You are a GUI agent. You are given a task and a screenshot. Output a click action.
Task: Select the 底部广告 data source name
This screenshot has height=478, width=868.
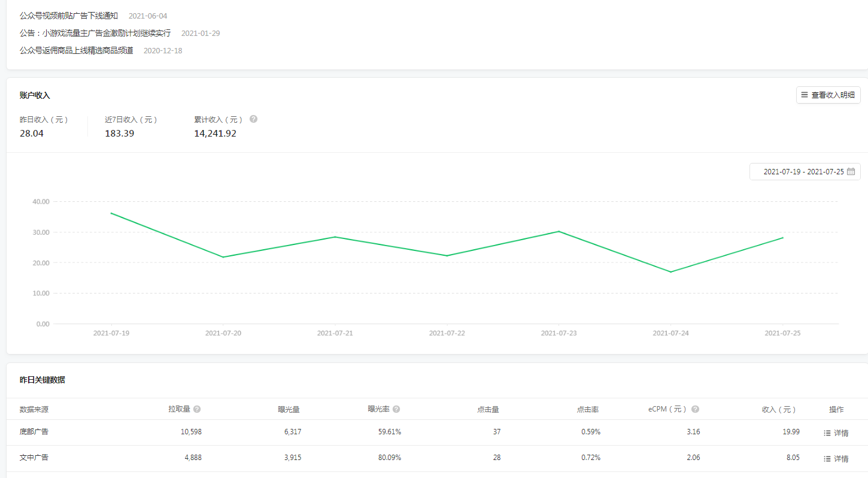click(34, 431)
